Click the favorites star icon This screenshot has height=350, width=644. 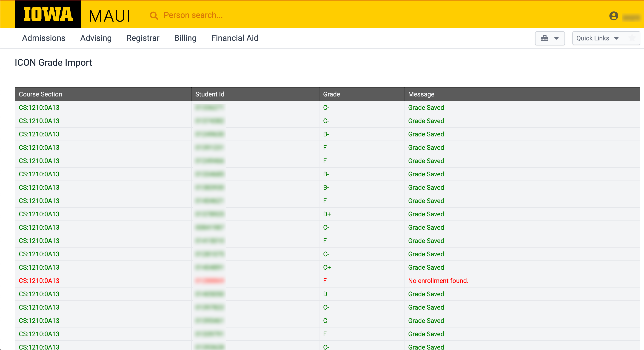[632, 38]
